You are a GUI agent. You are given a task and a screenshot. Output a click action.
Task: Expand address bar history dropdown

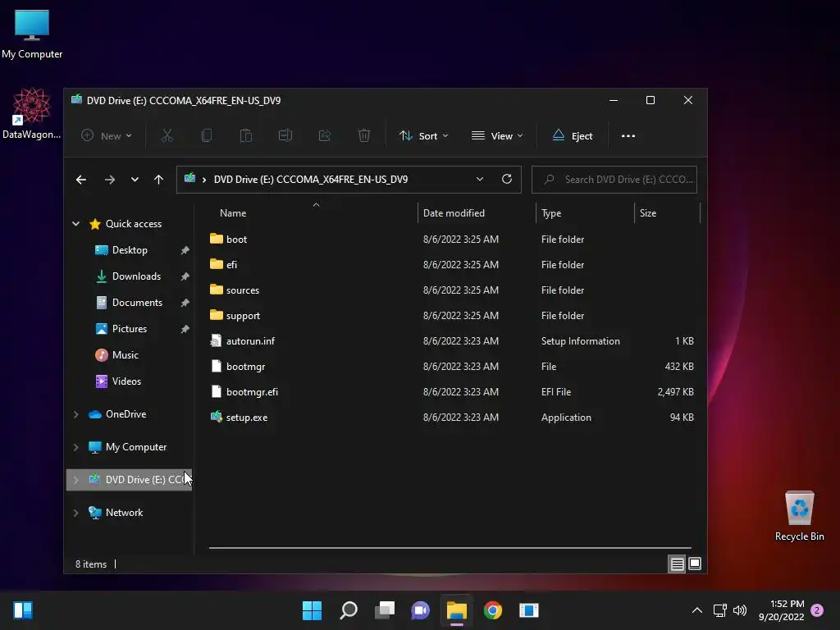[x=479, y=179]
